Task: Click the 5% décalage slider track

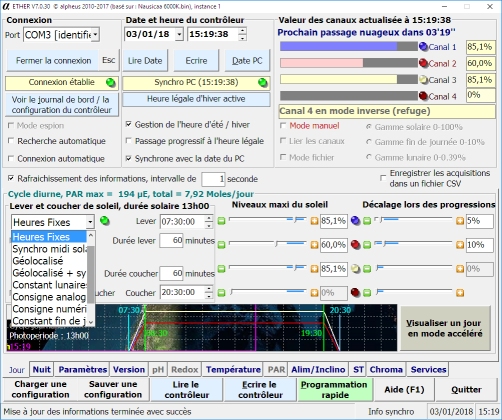Action: [413, 220]
